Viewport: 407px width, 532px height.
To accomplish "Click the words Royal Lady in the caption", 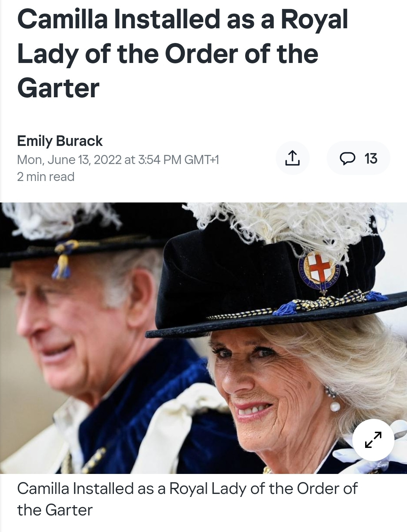I will [208, 489].
